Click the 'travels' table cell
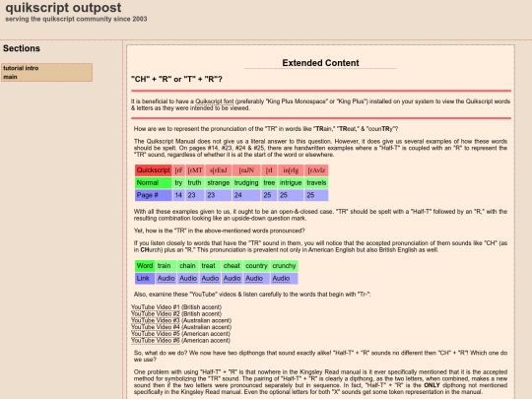532x399 pixels. pos(316,183)
